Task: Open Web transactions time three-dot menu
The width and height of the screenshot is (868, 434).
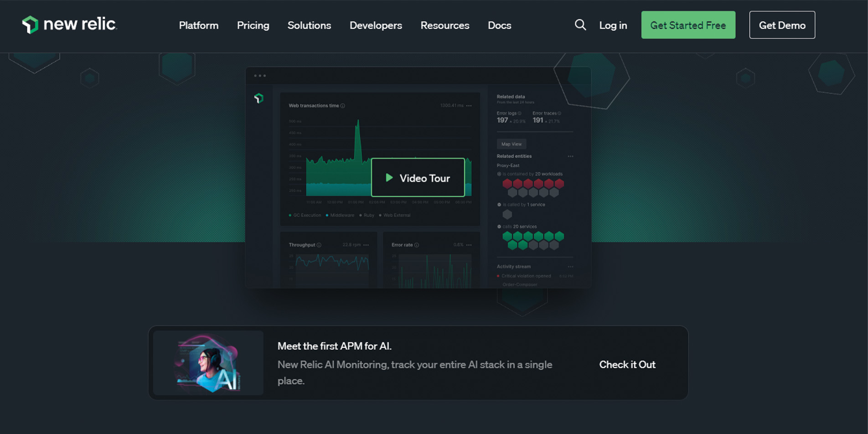Action: click(469, 106)
